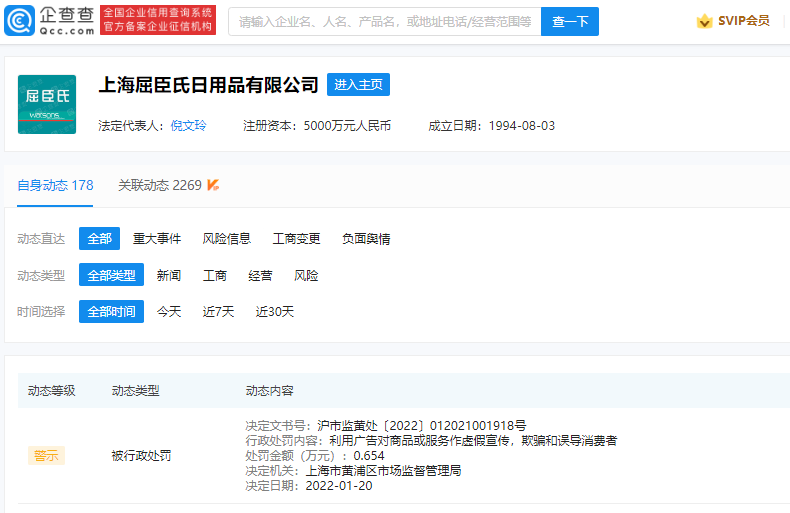Click the 被行政处罚 type cell
The image size is (790, 513).
141,456
